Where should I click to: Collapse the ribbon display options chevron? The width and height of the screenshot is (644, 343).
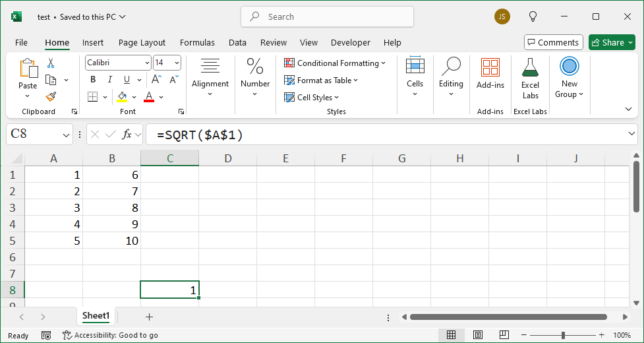click(628, 109)
